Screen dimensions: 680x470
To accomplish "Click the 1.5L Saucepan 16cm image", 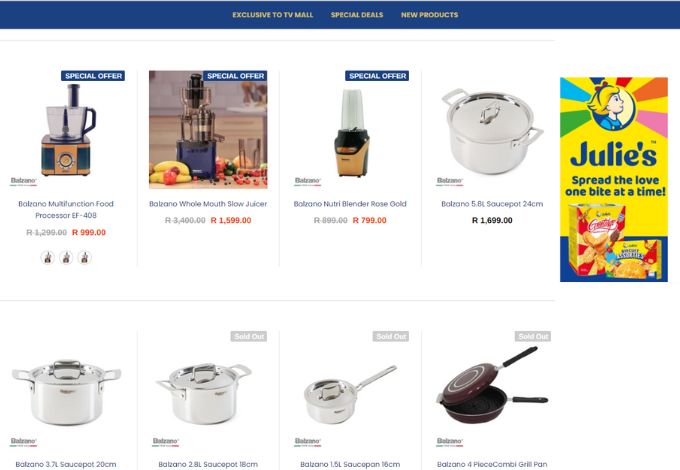I will [x=350, y=392].
